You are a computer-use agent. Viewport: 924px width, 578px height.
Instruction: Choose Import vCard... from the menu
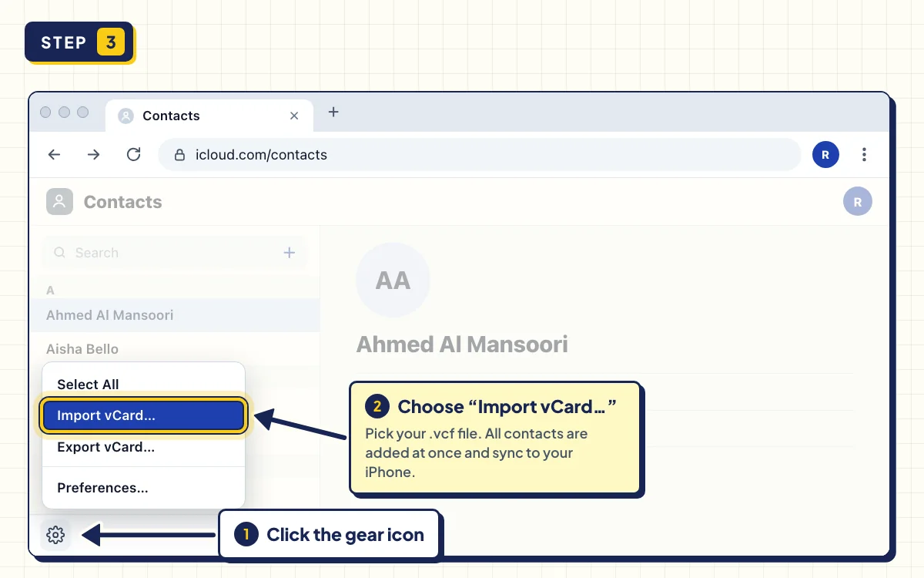point(144,415)
